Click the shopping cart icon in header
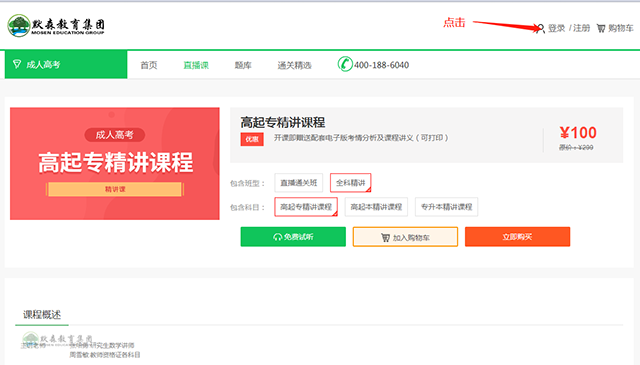 click(x=601, y=28)
